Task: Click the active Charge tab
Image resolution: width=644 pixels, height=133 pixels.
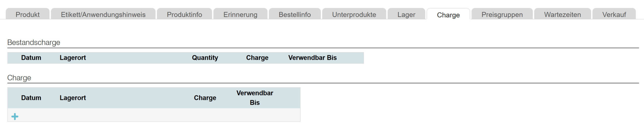Action: coord(448,15)
